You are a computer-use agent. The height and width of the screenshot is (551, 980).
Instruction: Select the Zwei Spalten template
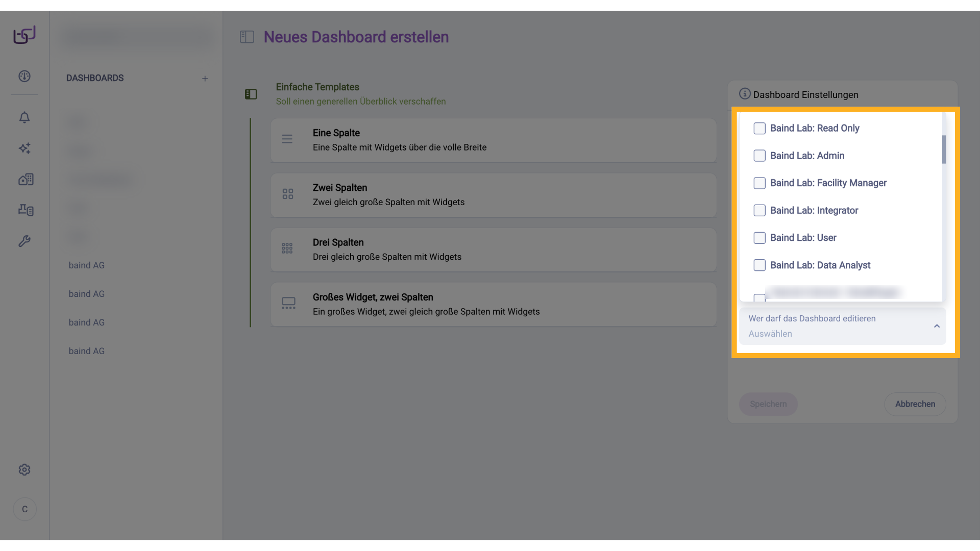click(493, 195)
